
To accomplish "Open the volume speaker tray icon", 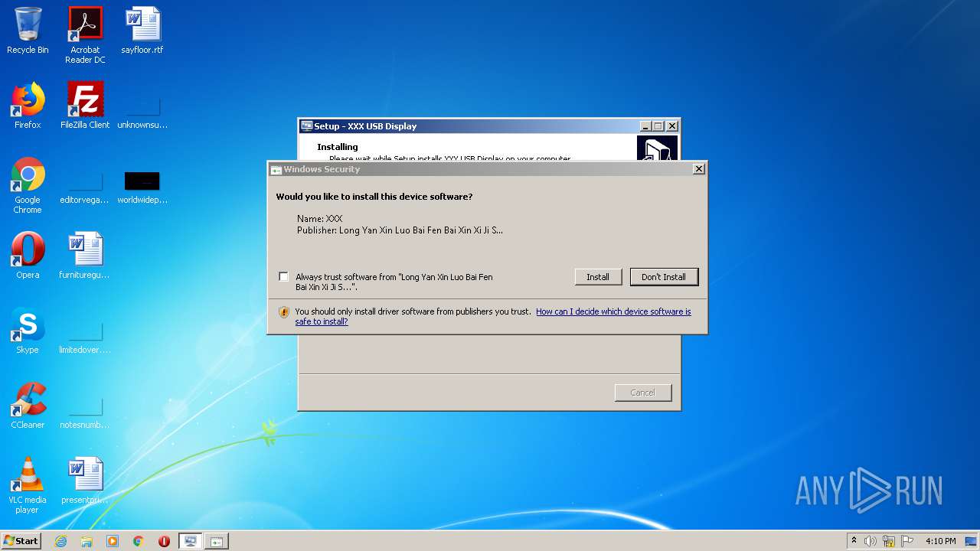I will pos(871,541).
